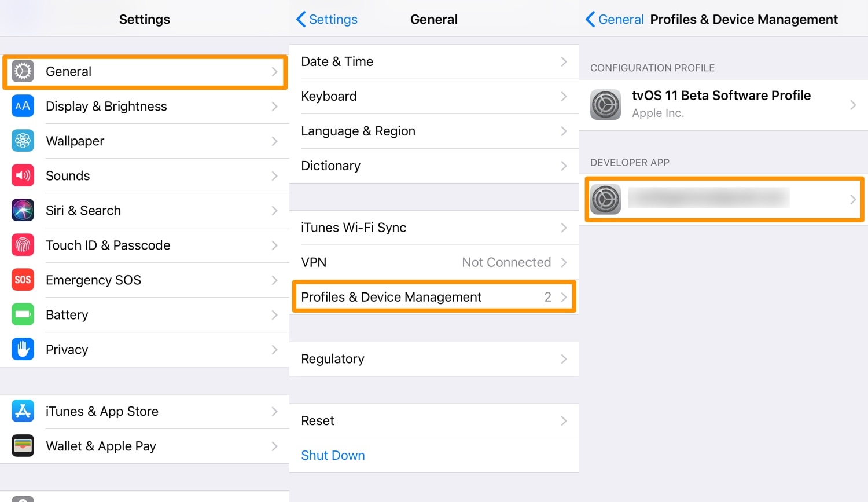Screen dimensions: 868x502
Task: Tap the Shut Down link
Action: [x=333, y=455]
